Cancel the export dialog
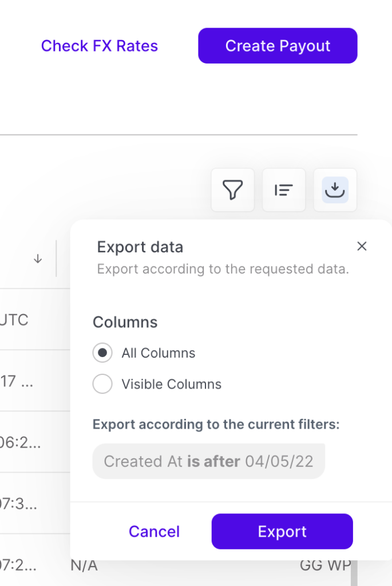Screen dimensions: 392x586 point(154,532)
